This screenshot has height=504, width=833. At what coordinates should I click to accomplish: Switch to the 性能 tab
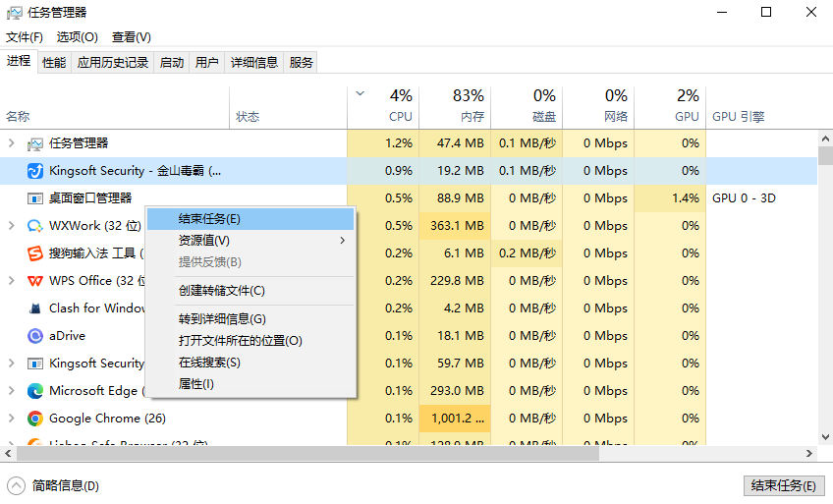[x=54, y=63]
